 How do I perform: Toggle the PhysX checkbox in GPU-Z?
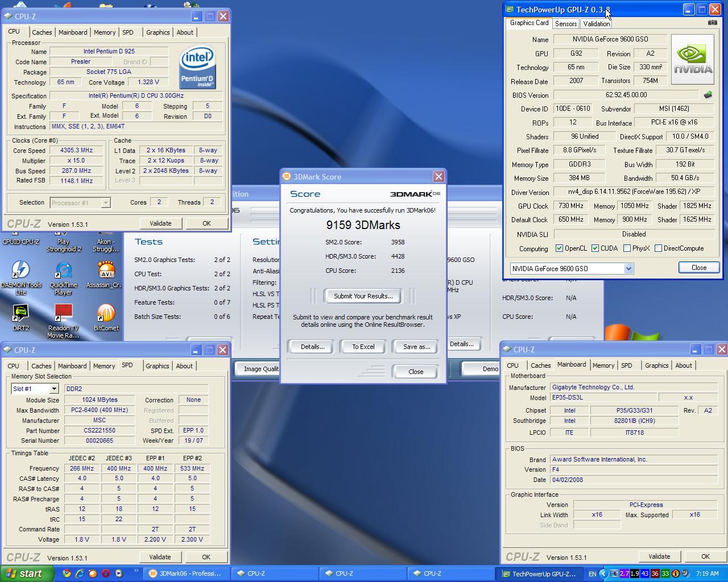point(627,248)
